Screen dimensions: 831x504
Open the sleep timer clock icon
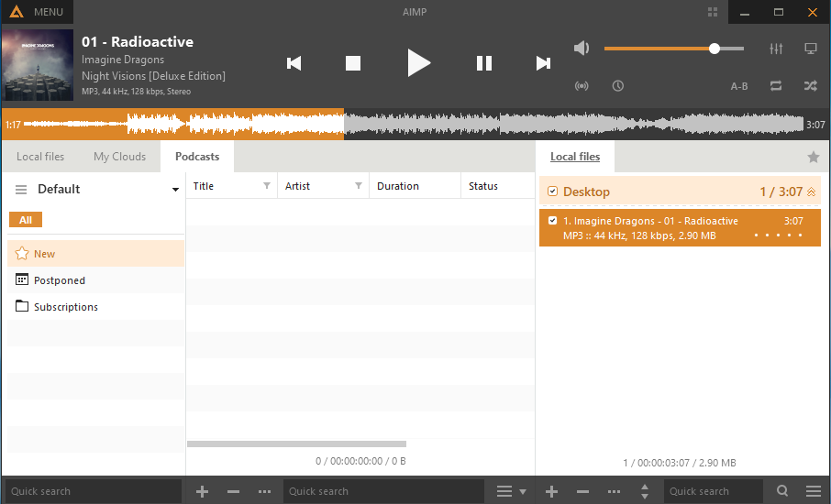coord(618,86)
